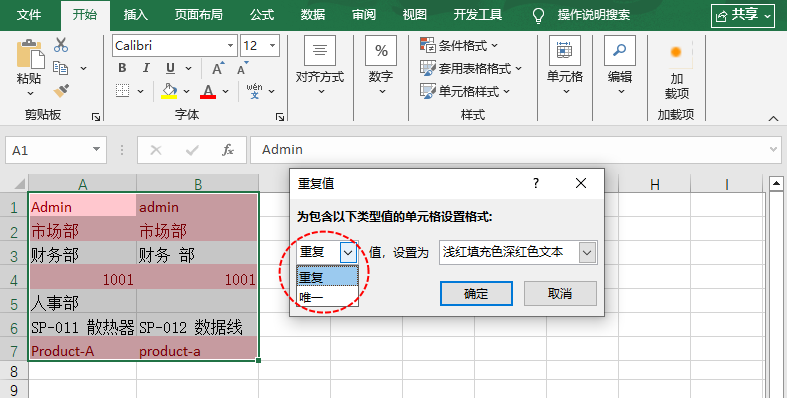This screenshot has height=398, width=787.
Task: Click the wén phonetic guide icon
Action: (254, 91)
